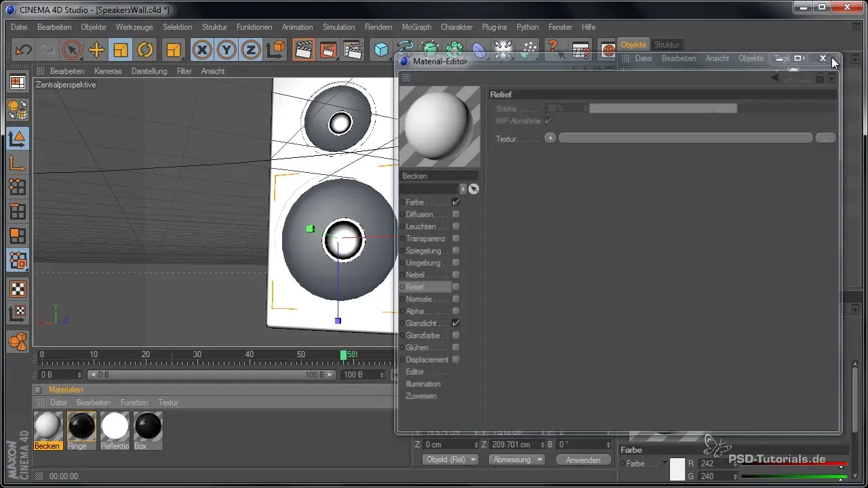Render the current view with the clapperboard
Viewport: 868px width, 488px height.
[x=304, y=49]
